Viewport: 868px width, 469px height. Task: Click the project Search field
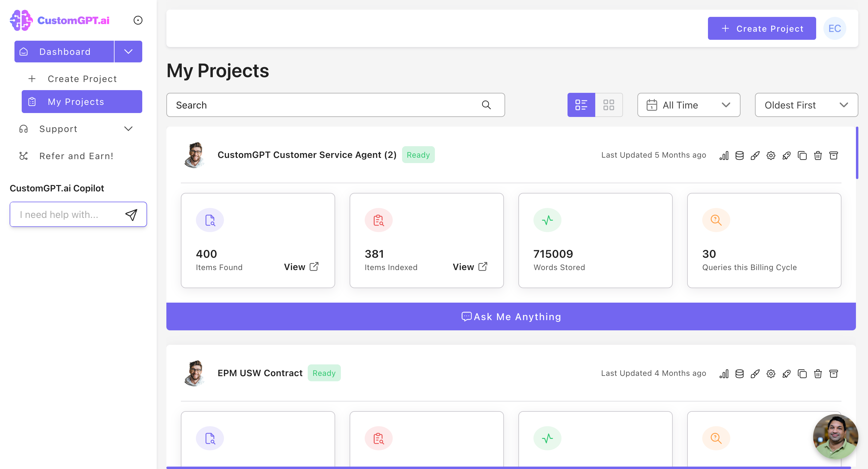coord(327,105)
